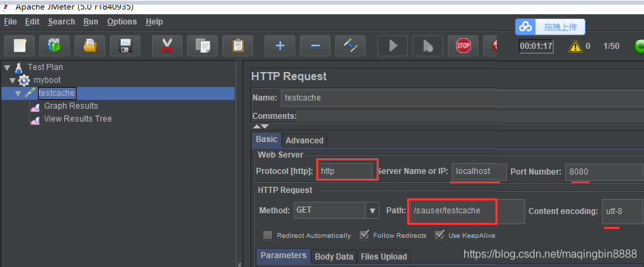This screenshot has width=644, height=267.
Task: Click the Protocol field with http
Action: tap(345, 171)
